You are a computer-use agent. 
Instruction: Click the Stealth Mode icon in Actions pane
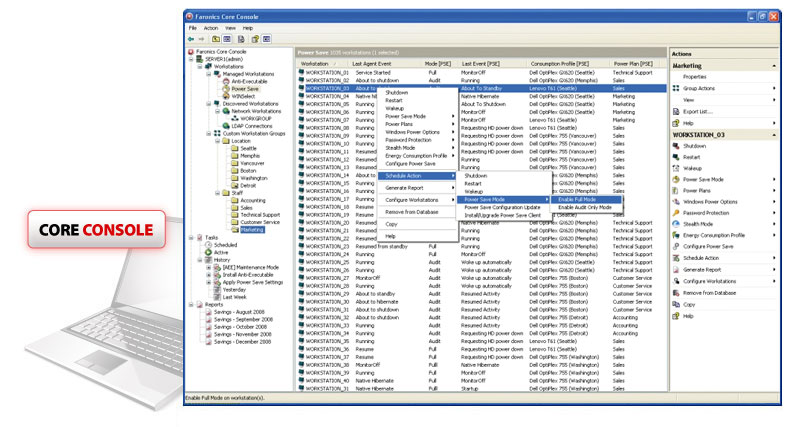pos(676,224)
